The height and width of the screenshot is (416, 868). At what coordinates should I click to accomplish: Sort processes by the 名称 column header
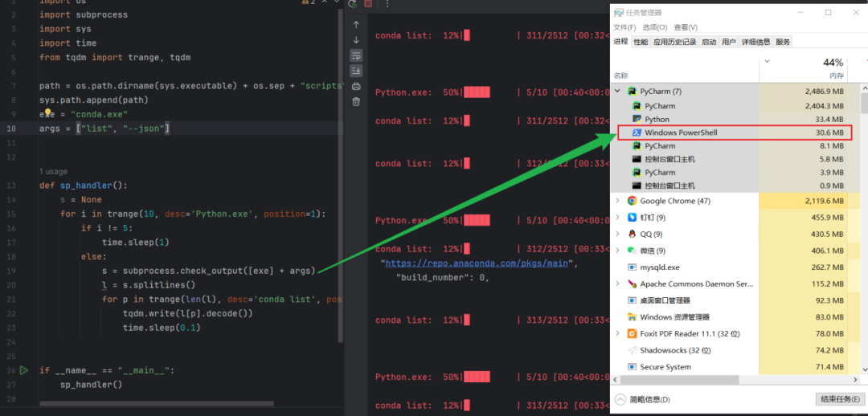620,75
